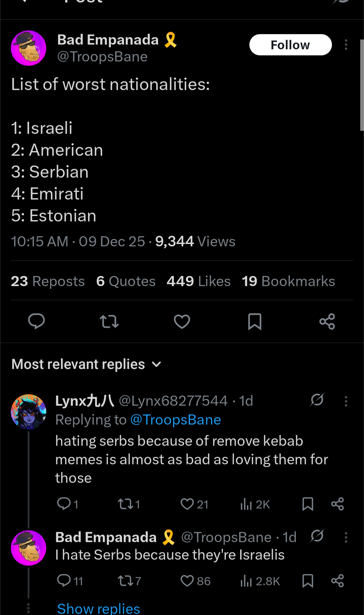364x615 pixels.
Task: Open the 23 Reposts list
Action: pos(48,281)
